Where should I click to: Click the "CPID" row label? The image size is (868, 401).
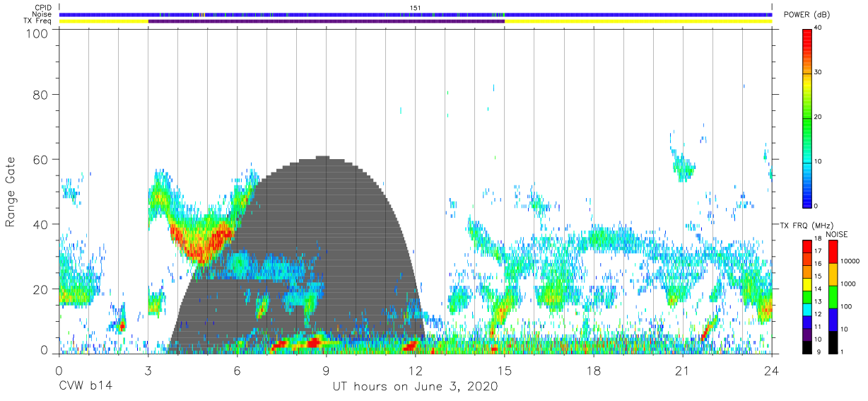[x=43, y=8]
